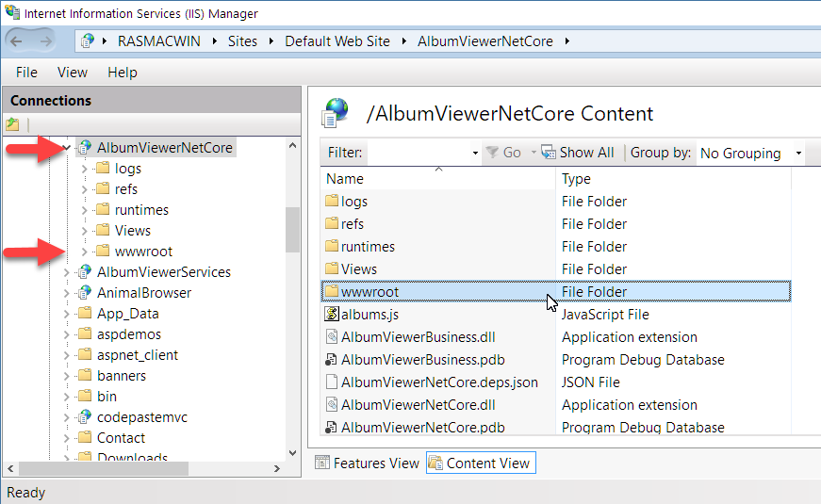Click the Views folder icon in tree

click(x=103, y=230)
